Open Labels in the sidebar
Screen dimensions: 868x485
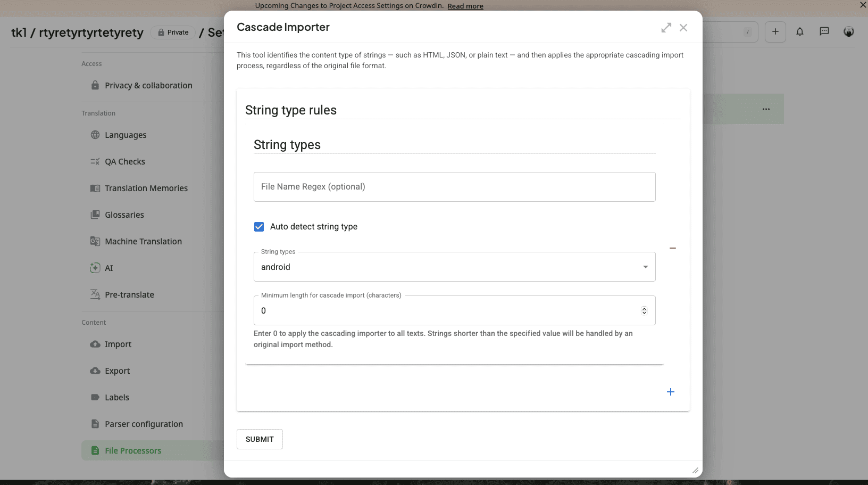117,397
